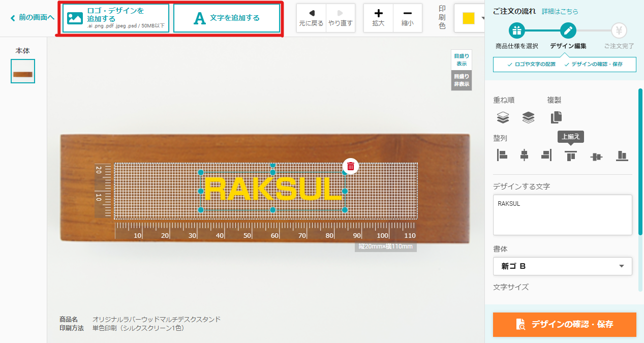644x343 pixels.
Task: Click the 縦20mm×横110mm size label
Action: point(386,246)
